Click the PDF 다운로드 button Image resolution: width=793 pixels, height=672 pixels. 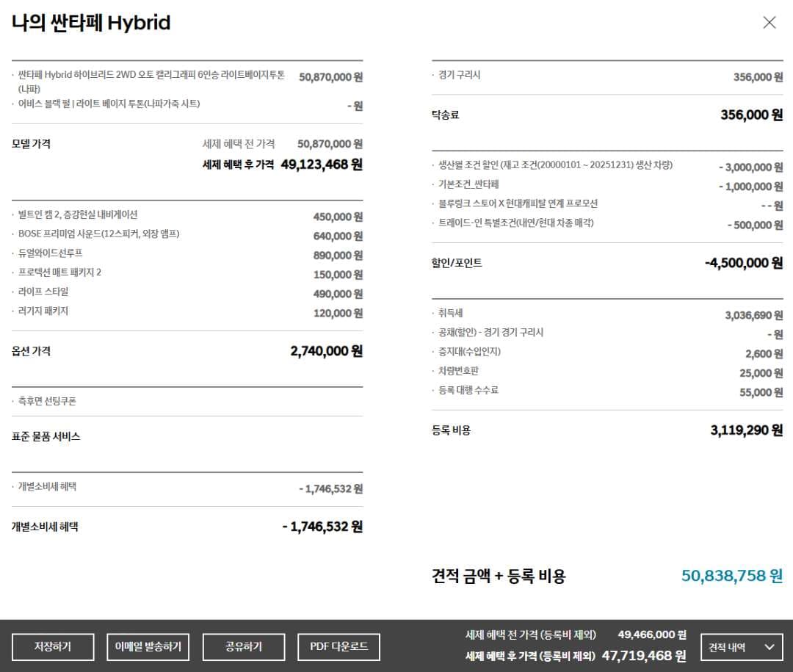(x=338, y=647)
